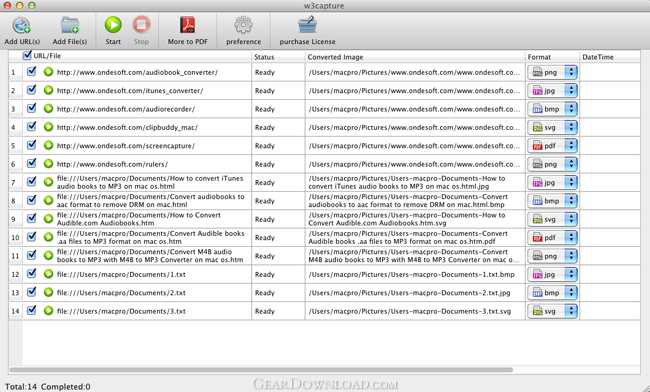Open preference gear icon

click(x=243, y=25)
